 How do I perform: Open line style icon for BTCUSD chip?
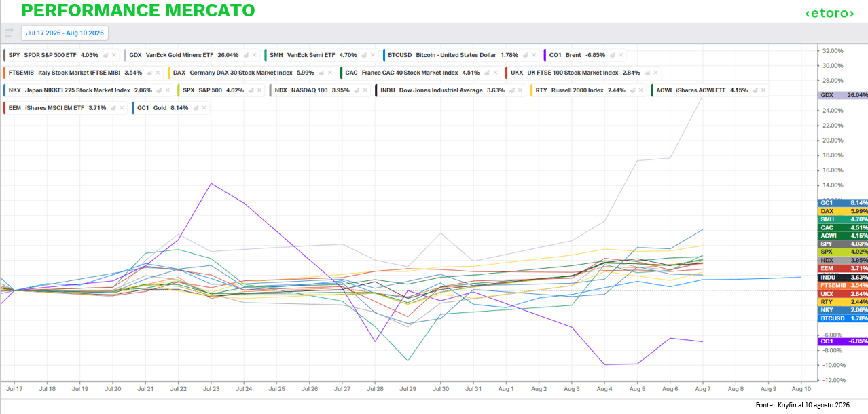tap(526, 55)
